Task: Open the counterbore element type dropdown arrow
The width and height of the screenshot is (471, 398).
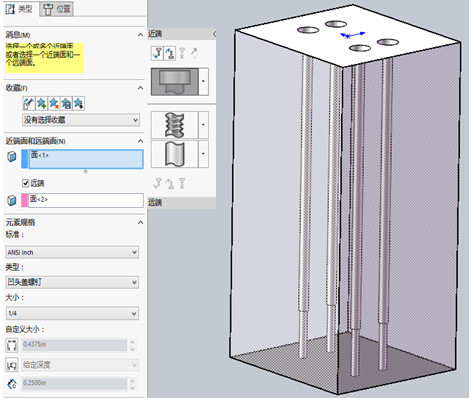Action: [204, 82]
